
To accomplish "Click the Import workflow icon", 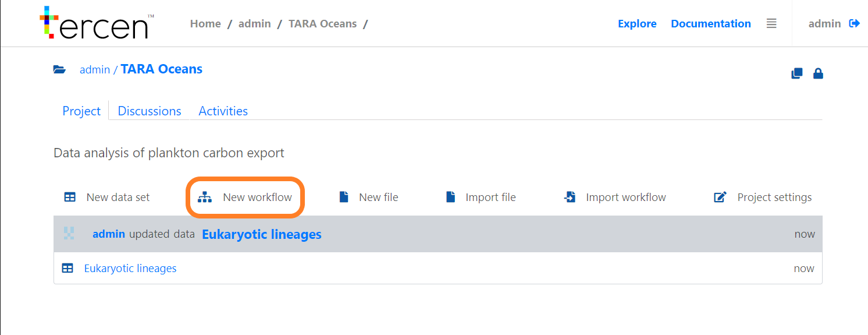I will coord(570,198).
